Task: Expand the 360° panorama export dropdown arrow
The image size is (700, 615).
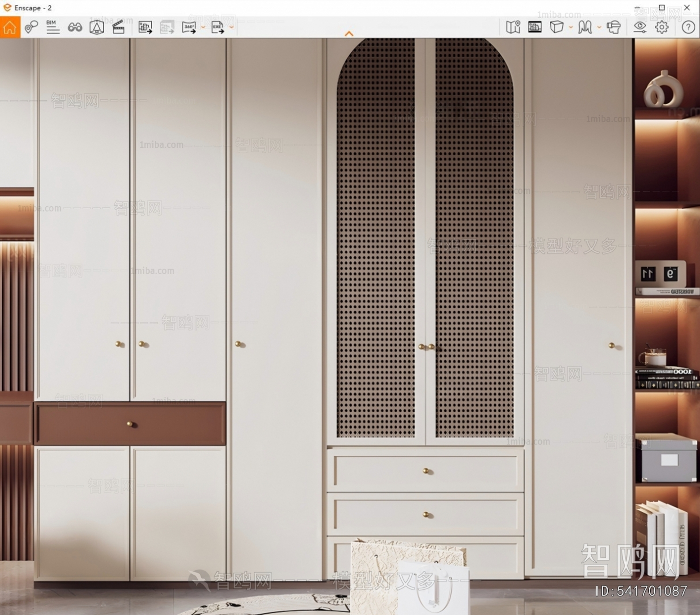Action: (203, 27)
